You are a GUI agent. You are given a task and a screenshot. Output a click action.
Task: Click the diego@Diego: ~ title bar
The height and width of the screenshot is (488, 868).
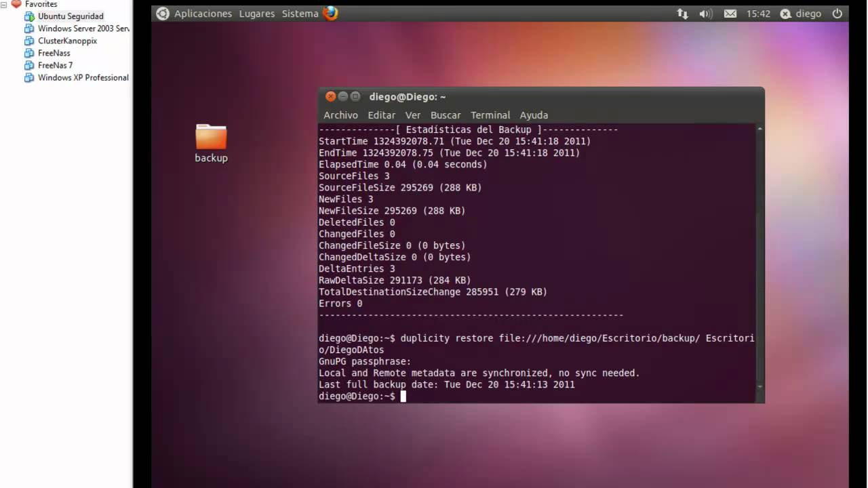pyautogui.click(x=541, y=96)
